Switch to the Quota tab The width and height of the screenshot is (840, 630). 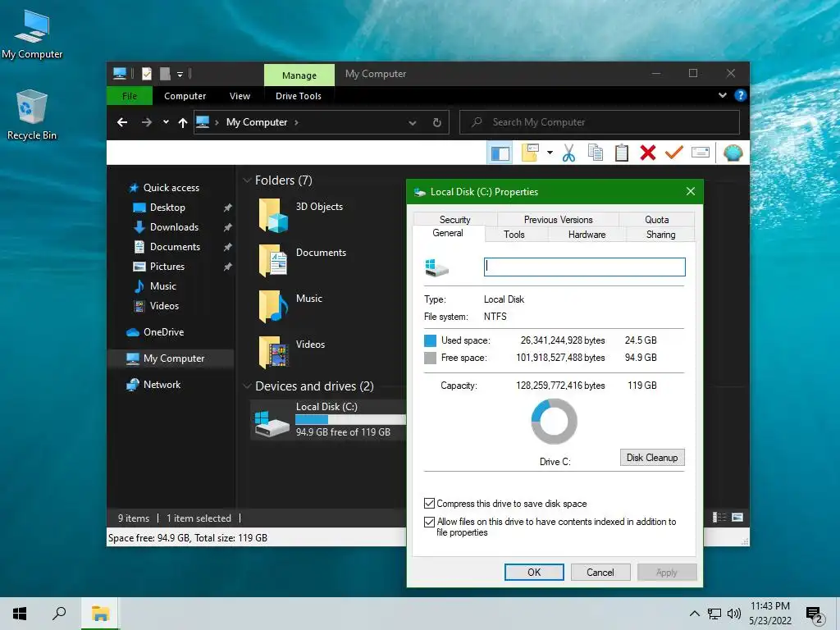(657, 220)
